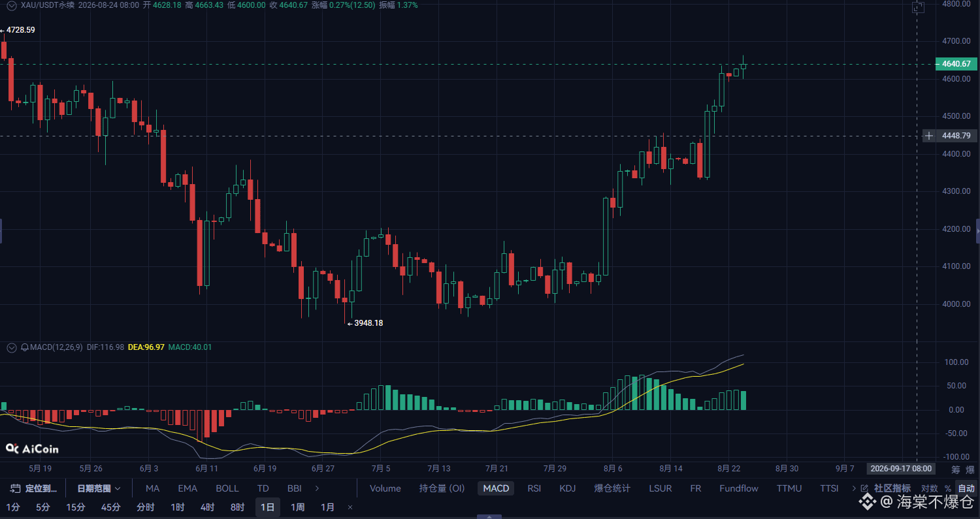This screenshot has height=519, width=980.
Task: Click the bottom panel pull-up handle
Action: click(x=490, y=516)
